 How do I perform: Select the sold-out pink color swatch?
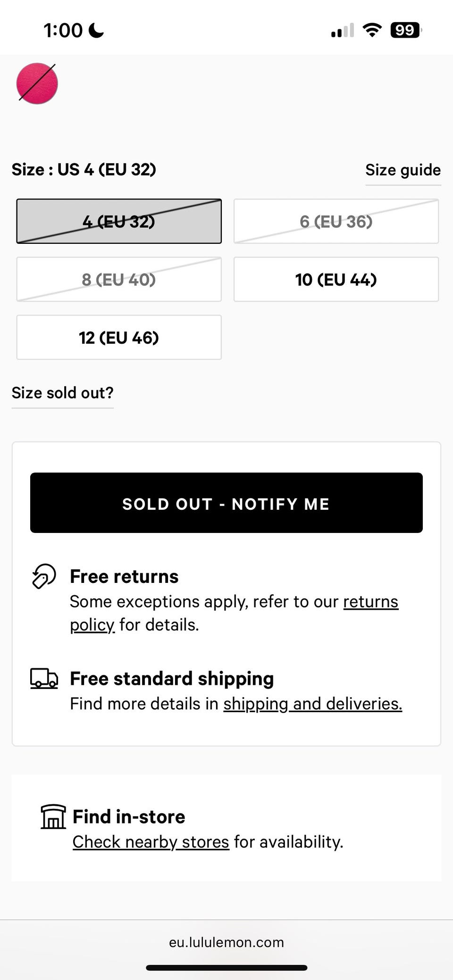coord(37,83)
